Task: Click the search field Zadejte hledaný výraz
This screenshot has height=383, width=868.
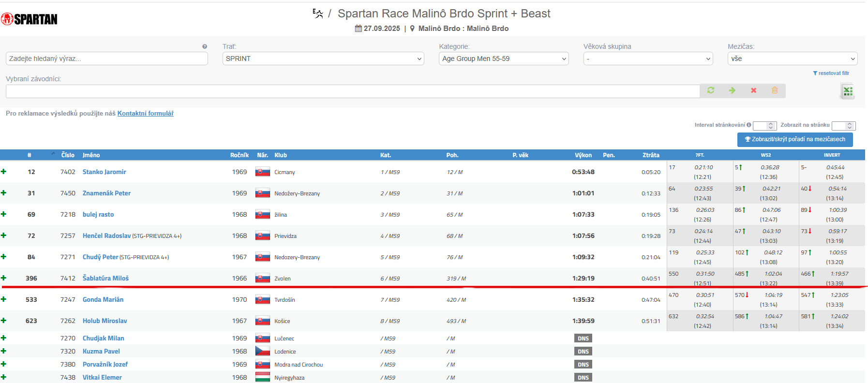Action: [106, 59]
